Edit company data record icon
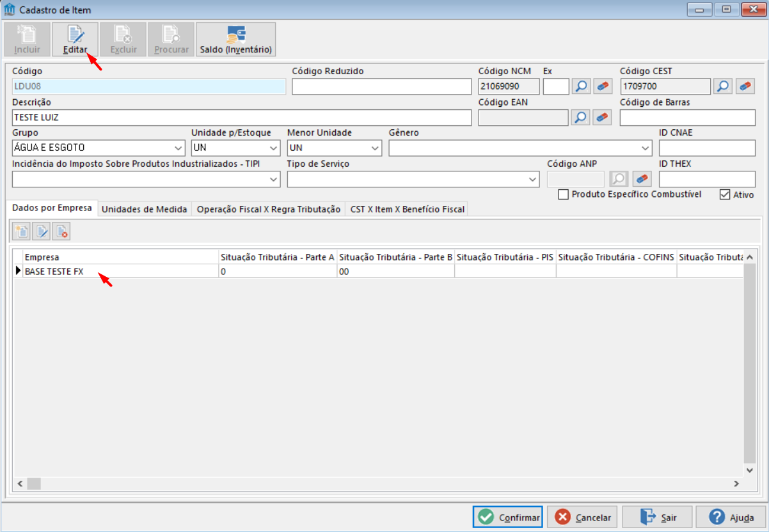Screen dimensions: 769x532 (x=42, y=231)
